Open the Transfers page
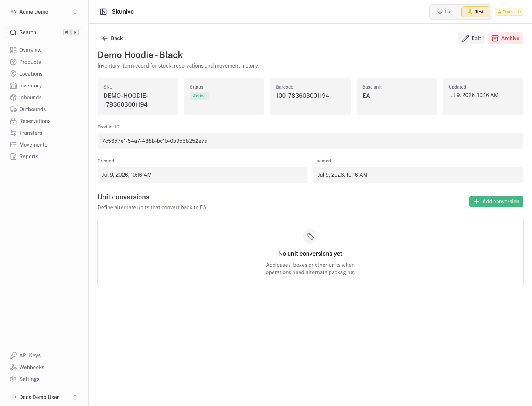Viewport: 532px width, 406px height. point(44,133)
